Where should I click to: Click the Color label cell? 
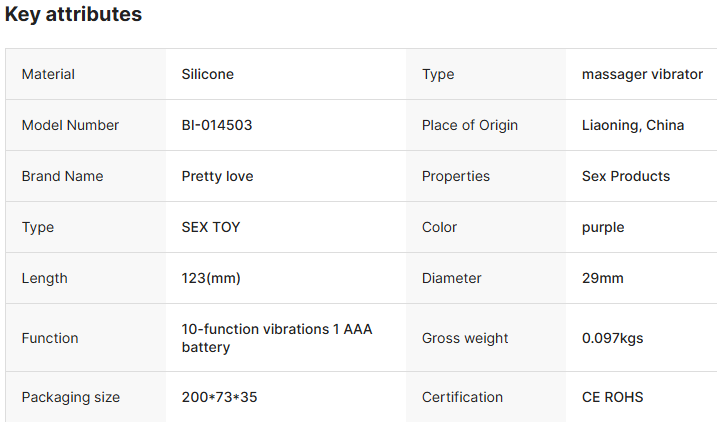486,227
